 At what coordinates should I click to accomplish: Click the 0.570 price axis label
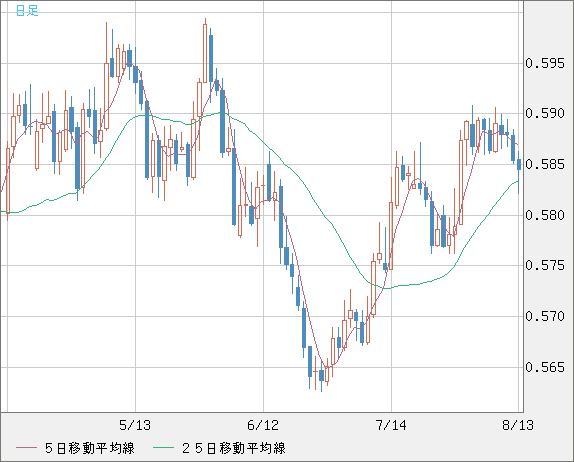click(545, 316)
